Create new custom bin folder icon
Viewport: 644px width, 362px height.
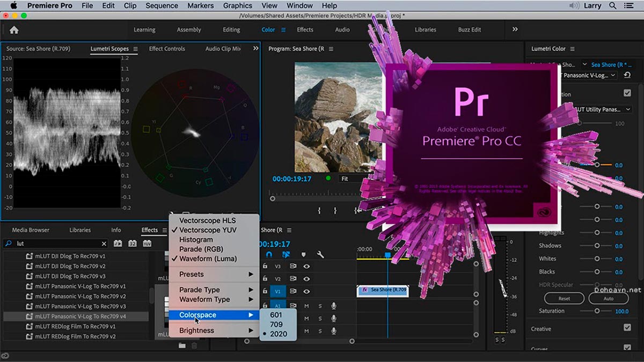tap(182, 345)
